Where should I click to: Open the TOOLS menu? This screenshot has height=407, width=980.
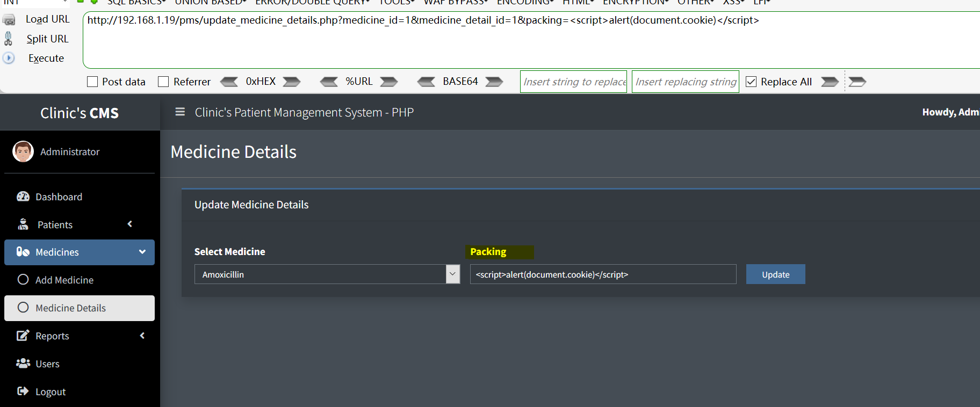tap(397, 3)
